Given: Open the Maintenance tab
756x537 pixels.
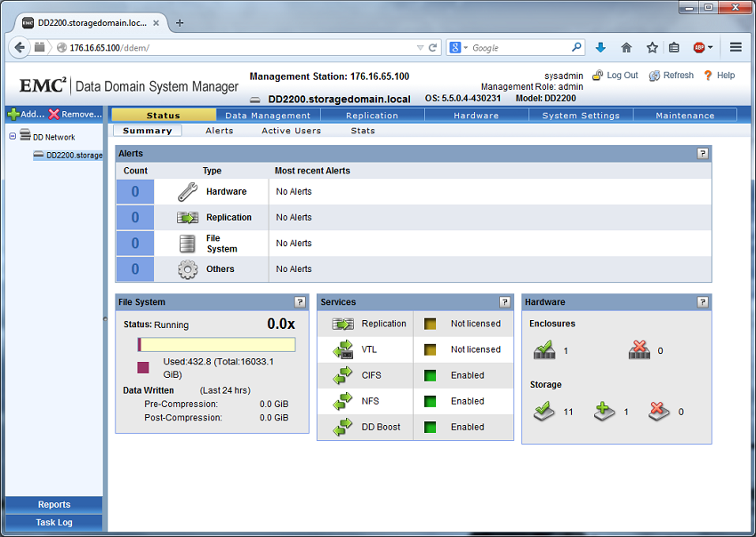Looking at the screenshot, I should coord(685,116).
